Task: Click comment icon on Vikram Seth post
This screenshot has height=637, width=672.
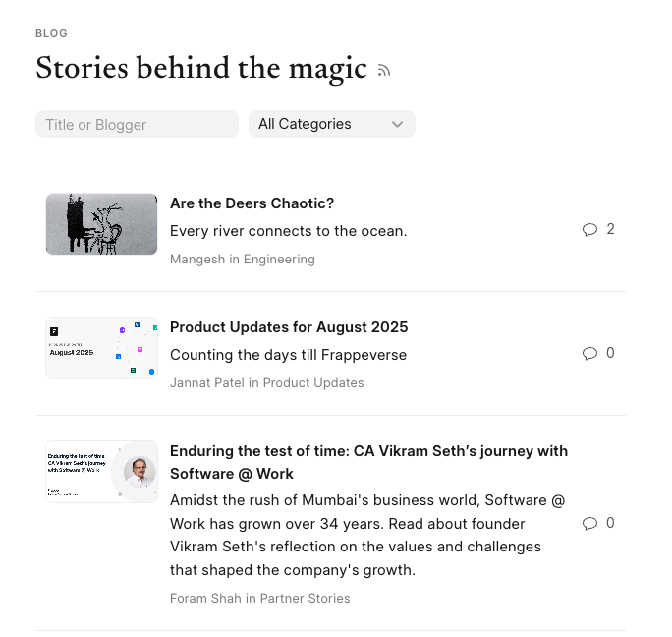Action: click(x=589, y=523)
